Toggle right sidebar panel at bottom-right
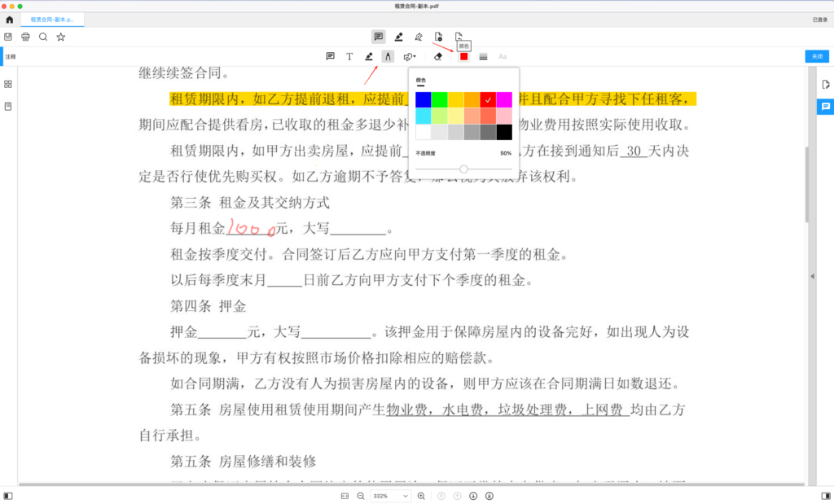 point(825,496)
